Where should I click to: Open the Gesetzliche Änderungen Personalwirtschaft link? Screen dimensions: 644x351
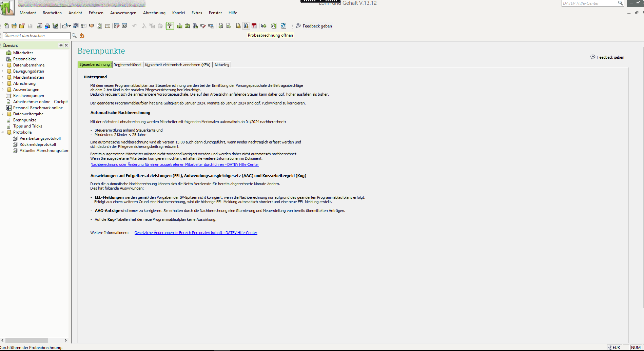point(196,233)
